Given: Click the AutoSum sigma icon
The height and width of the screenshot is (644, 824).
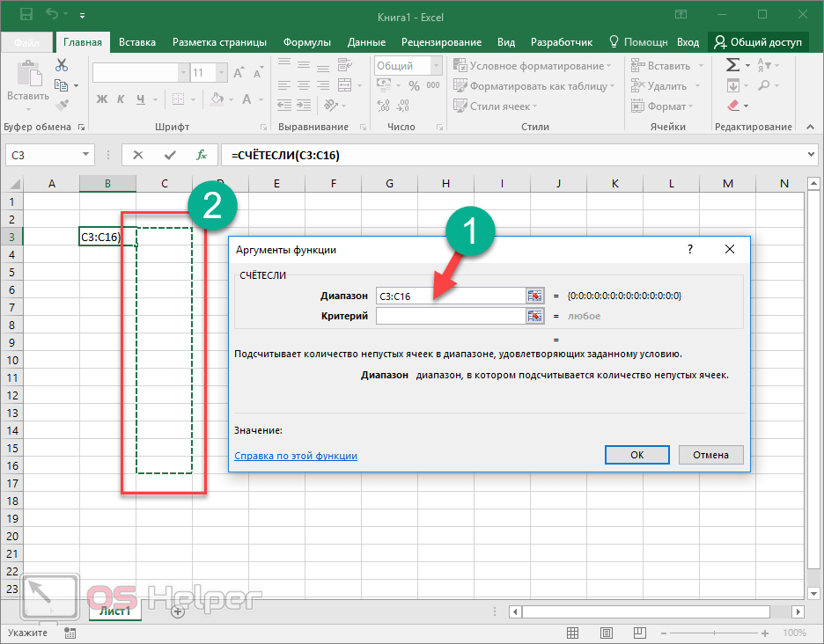Looking at the screenshot, I should tap(732, 65).
